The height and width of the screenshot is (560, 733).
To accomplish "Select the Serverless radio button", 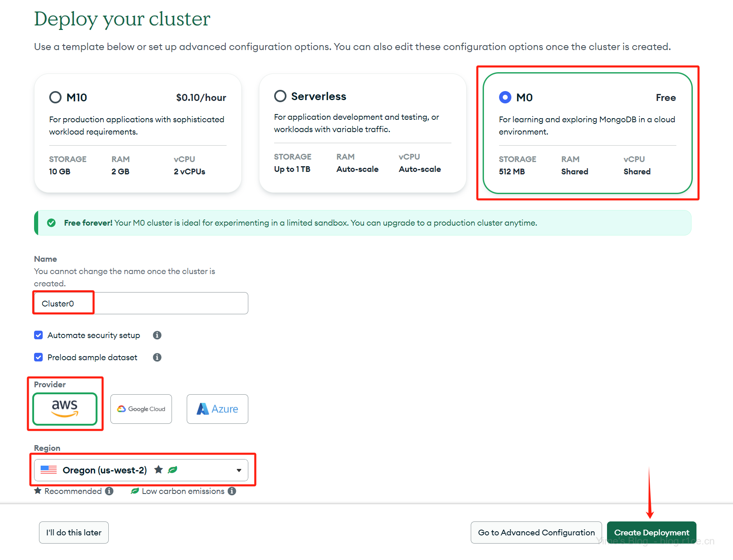I will click(x=280, y=96).
